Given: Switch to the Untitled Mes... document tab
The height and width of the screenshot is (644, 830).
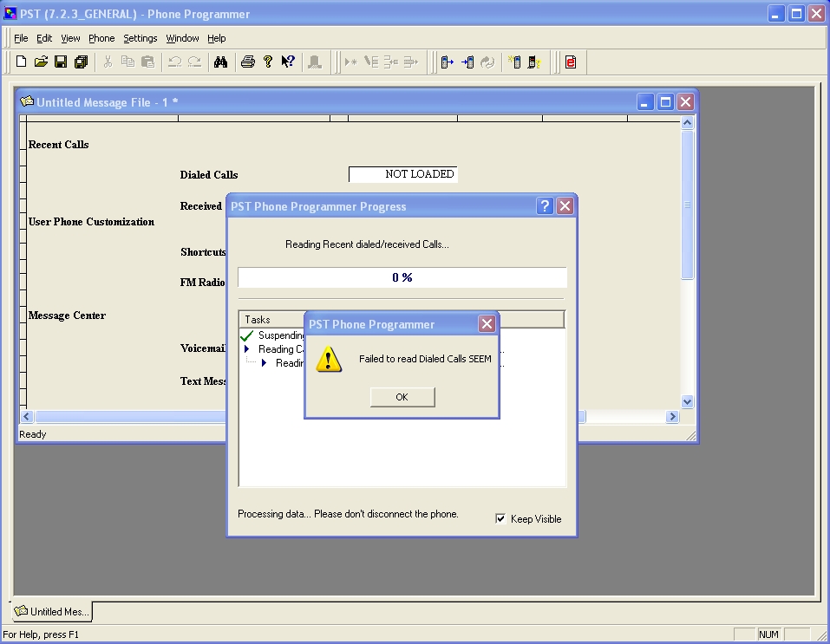Looking at the screenshot, I should [52, 611].
